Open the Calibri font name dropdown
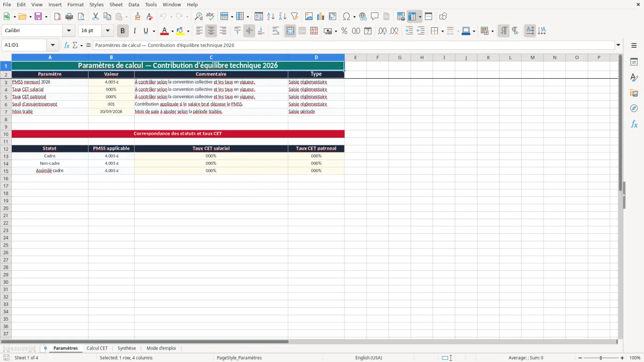The image size is (644, 362). pyautogui.click(x=69, y=31)
